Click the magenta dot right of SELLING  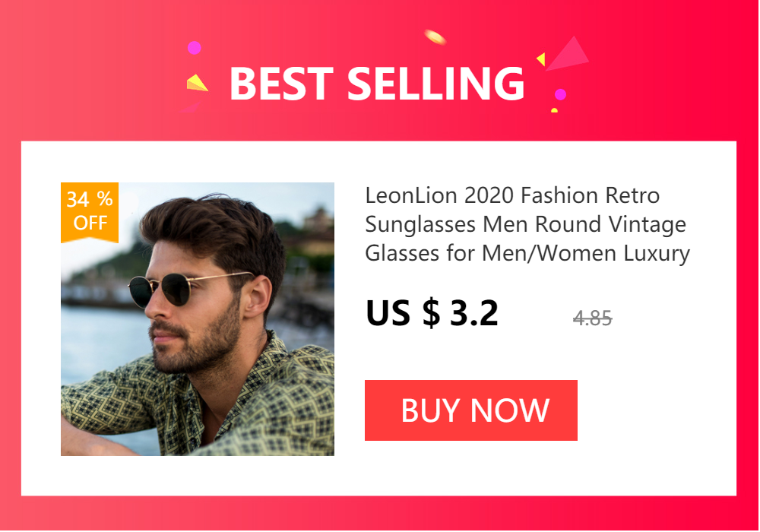coord(560,94)
